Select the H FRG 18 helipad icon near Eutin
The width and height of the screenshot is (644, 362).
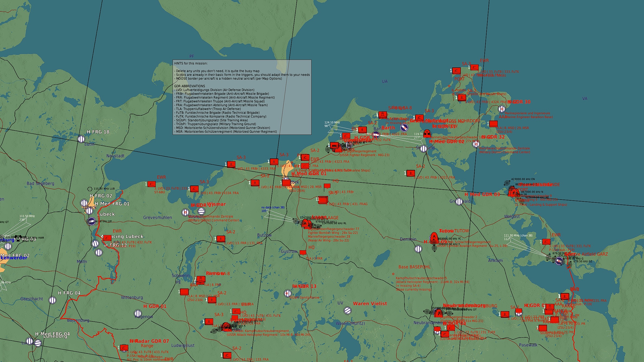pyautogui.click(x=81, y=139)
